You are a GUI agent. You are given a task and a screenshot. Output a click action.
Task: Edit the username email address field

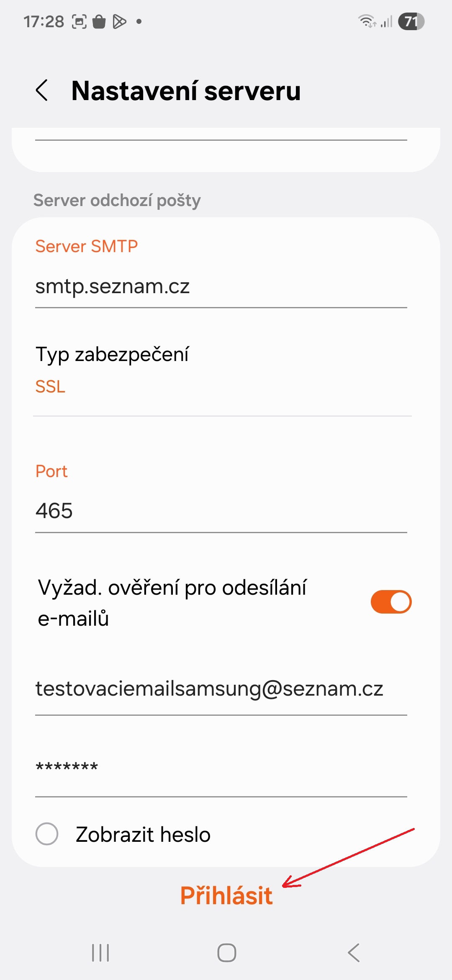221,689
